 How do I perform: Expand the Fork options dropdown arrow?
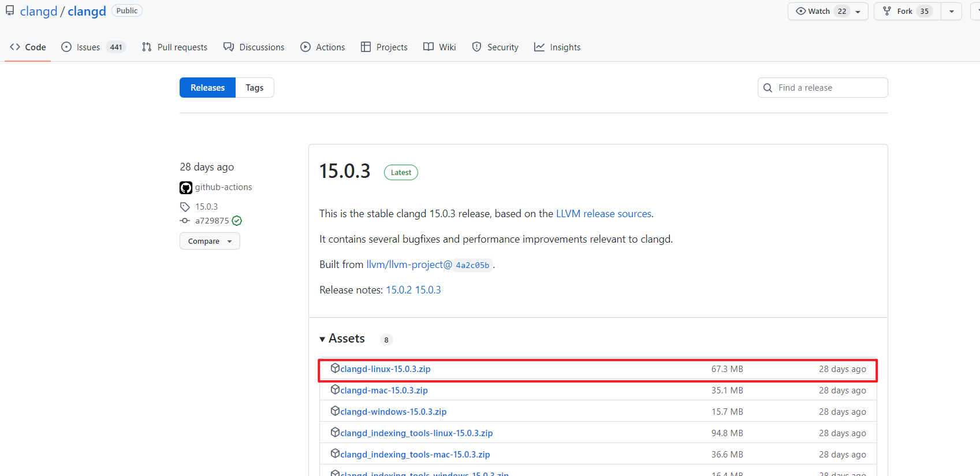pos(952,12)
